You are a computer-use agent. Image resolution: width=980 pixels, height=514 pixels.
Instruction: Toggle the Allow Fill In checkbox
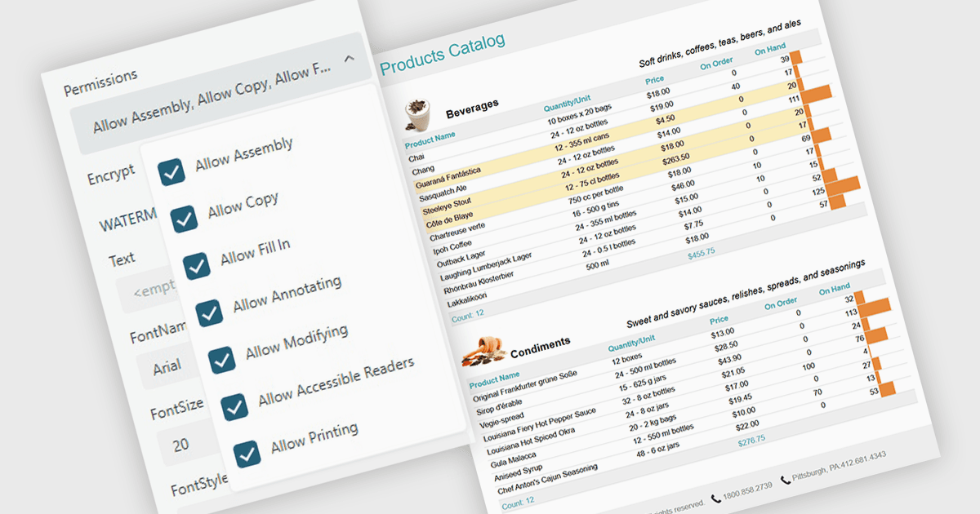click(196, 266)
